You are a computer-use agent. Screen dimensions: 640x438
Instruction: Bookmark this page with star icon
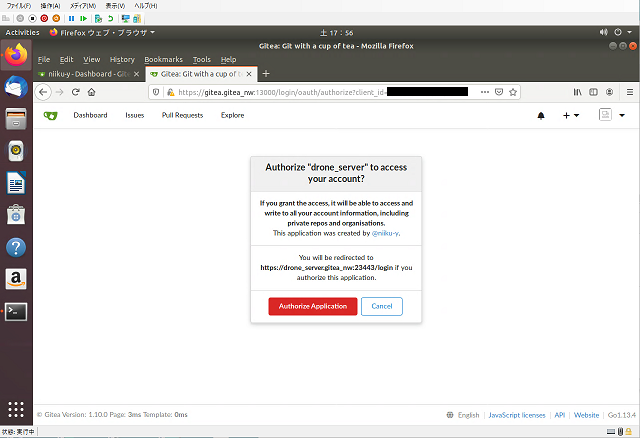click(513, 92)
